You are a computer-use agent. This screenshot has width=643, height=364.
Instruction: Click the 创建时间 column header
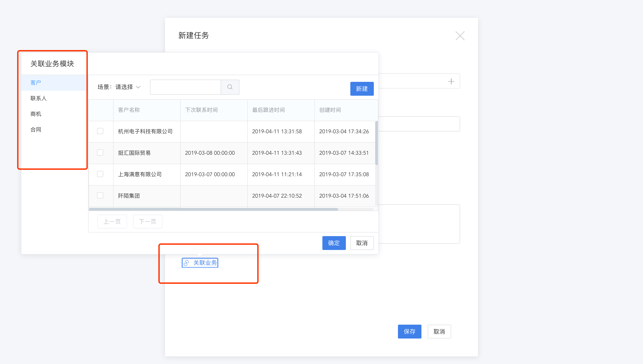pos(346,110)
